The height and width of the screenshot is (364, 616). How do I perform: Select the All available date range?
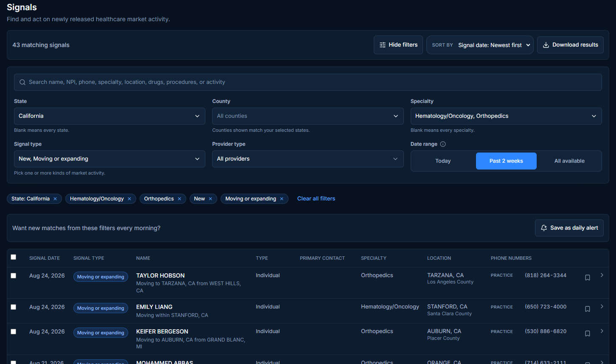coord(569,161)
